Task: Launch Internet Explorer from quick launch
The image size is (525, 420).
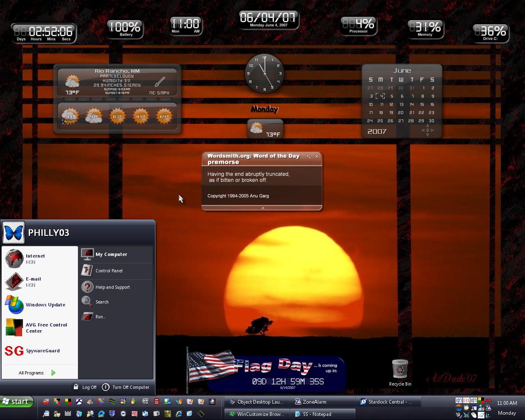Action: (x=178, y=414)
